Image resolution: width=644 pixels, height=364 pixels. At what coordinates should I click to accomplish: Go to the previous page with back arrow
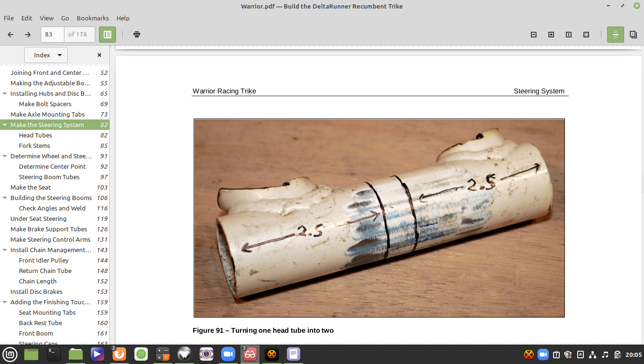point(10,35)
